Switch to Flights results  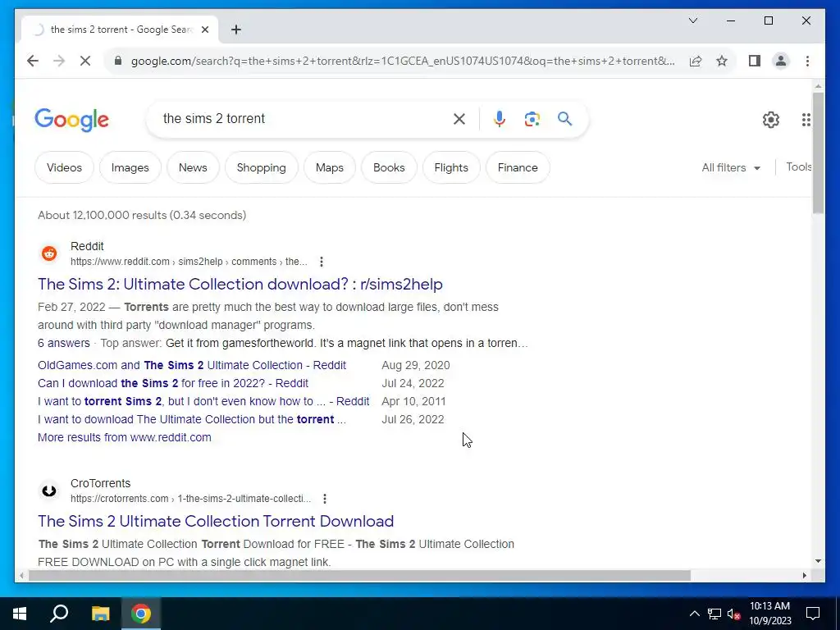click(x=451, y=167)
